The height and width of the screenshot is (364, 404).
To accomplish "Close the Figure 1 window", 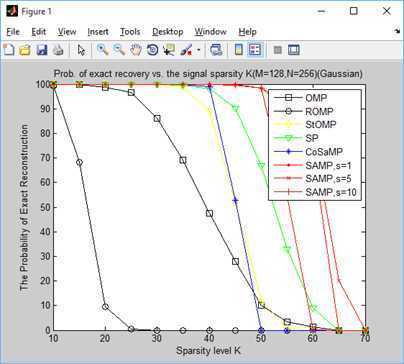I will coord(386,11).
